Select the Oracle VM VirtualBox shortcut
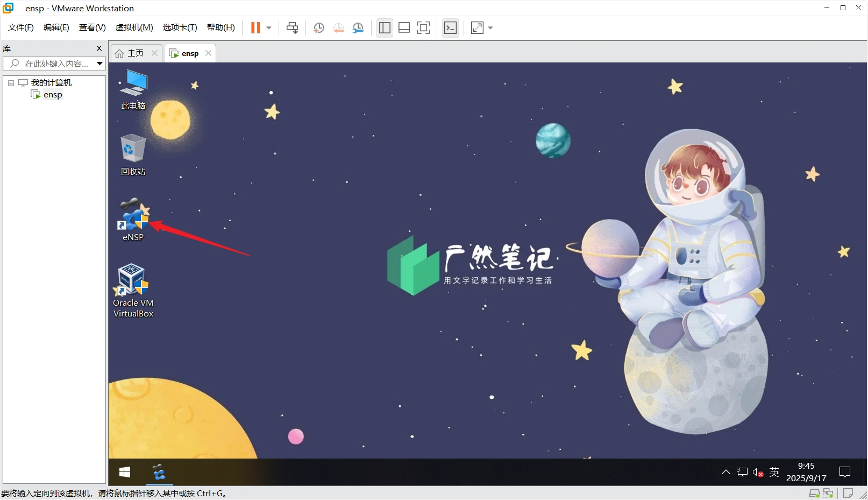This screenshot has width=868, height=500. pos(133,291)
